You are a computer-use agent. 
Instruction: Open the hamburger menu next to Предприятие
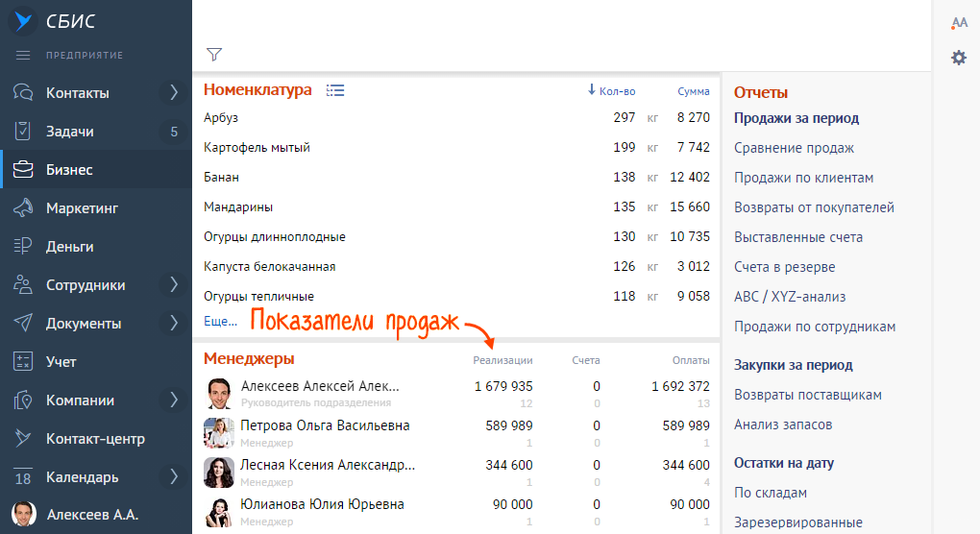[24, 55]
